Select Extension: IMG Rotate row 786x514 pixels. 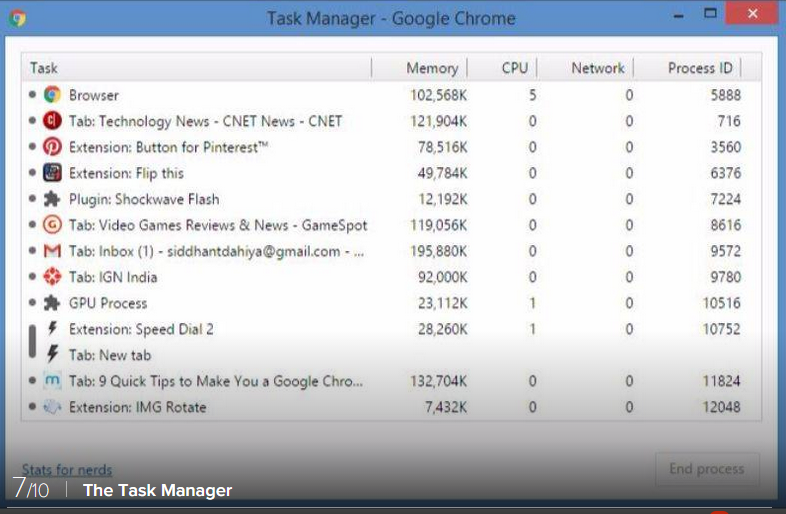pyautogui.click(x=391, y=407)
